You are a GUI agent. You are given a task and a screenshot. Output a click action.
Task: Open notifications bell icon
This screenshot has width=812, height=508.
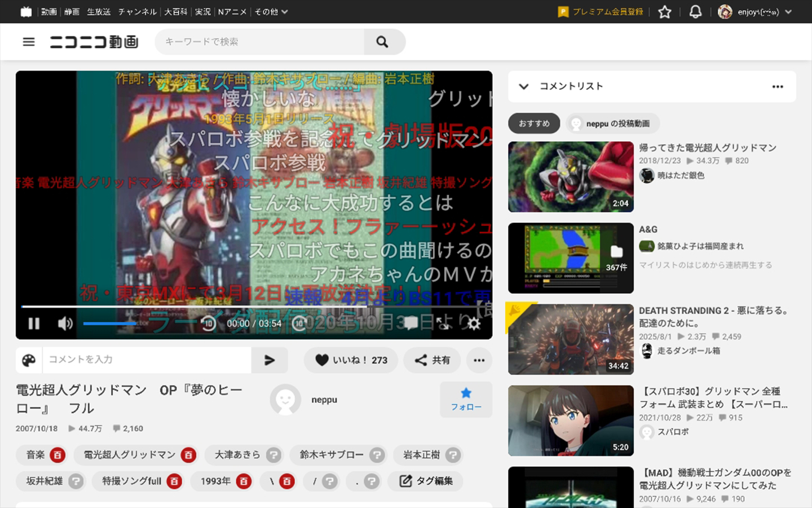click(x=695, y=11)
